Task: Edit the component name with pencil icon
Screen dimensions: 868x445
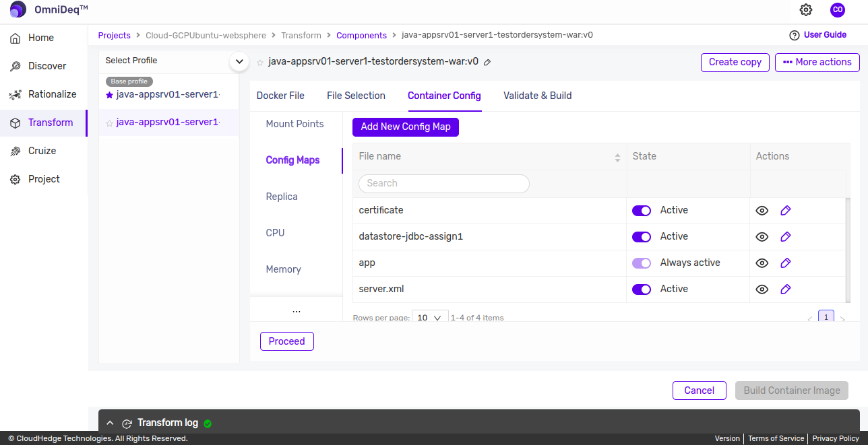Action: tap(487, 62)
